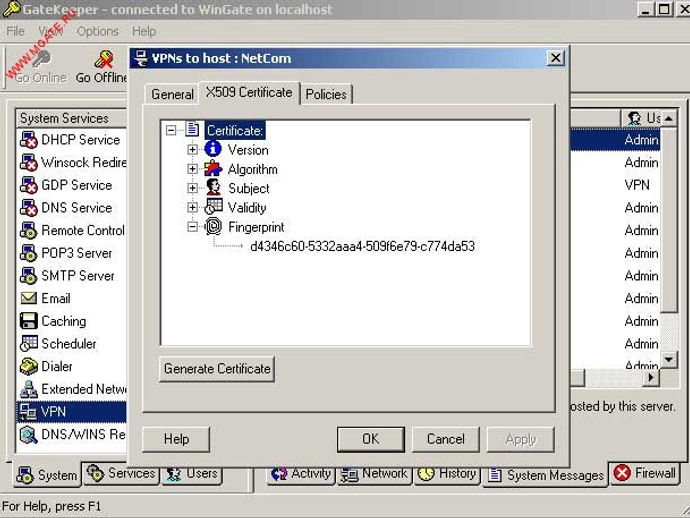
Task: Select fingerprint value d4346c60-5332aaa4-509f6e79-c774da53
Action: 362,246
